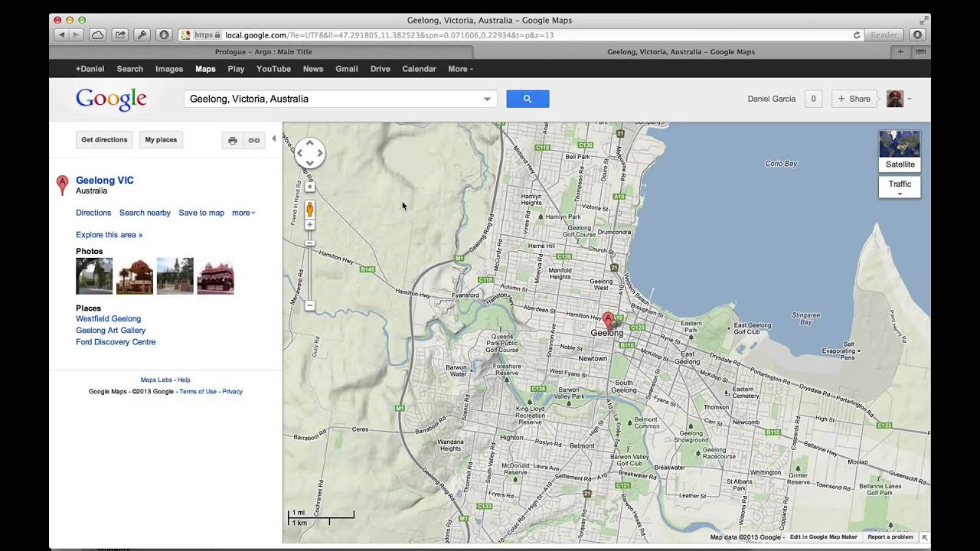Reload the page with the refresh icon

pos(857,35)
